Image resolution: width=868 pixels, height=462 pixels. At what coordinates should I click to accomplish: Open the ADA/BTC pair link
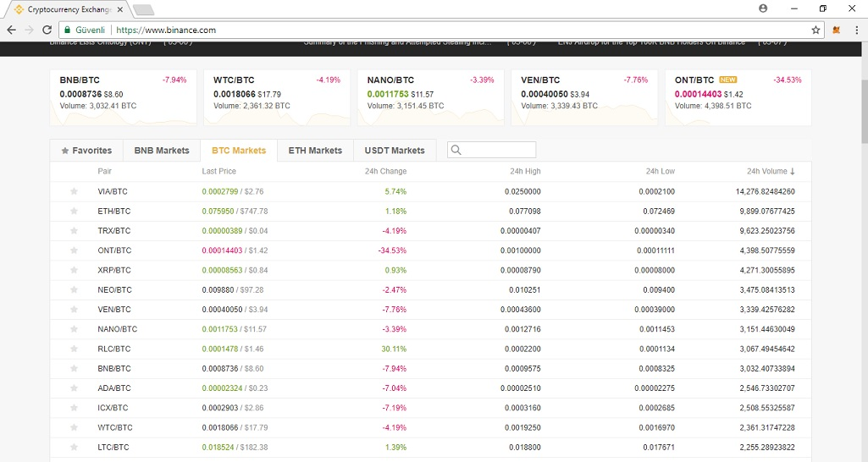(114, 388)
